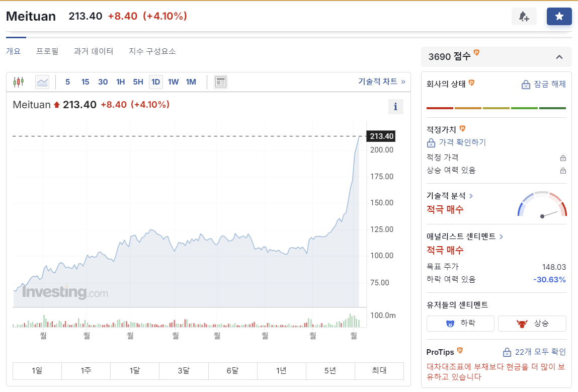Select the bullish 상승 sentiment option
Viewport: 578px width, 392px height.
(532, 323)
